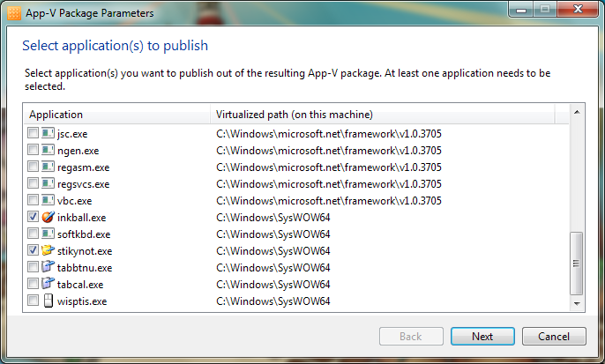The height and width of the screenshot is (364, 605).
Task: Check the ngen.exe checkbox
Action: [x=34, y=150]
